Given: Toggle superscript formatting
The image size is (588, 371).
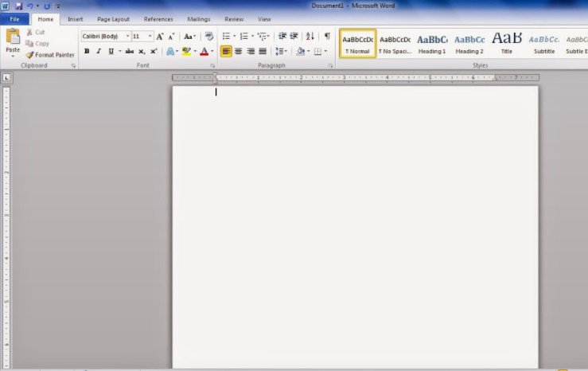Looking at the screenshot, I should (x=154, y=51).
